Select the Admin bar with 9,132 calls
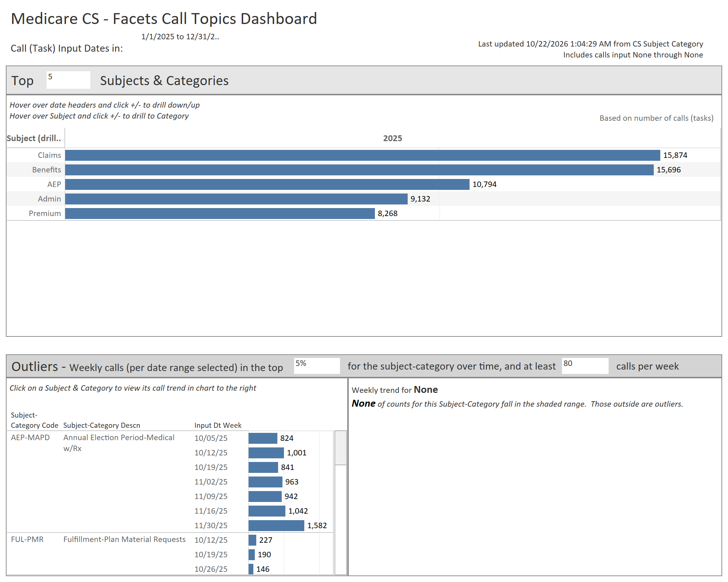 (236, 199)
